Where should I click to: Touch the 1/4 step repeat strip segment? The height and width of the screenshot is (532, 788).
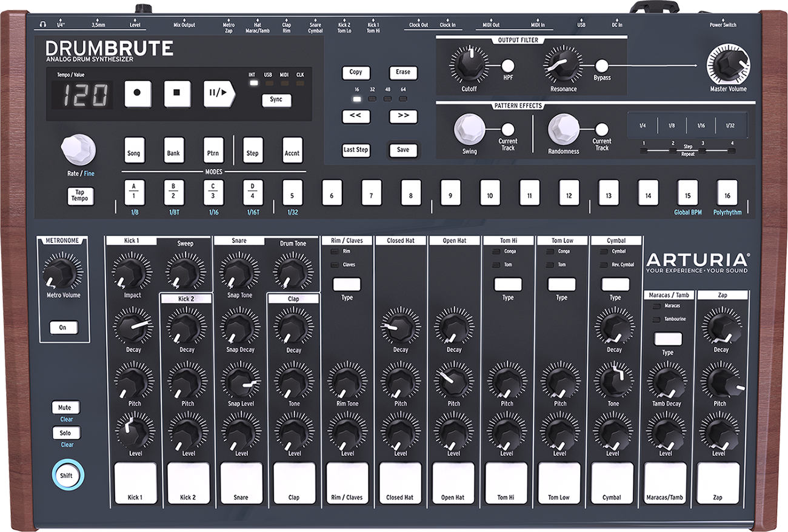coord(642,126)
